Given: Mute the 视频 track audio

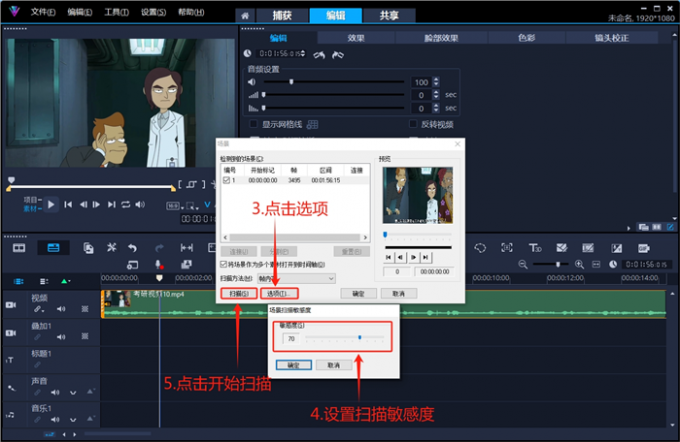Looking at the screenshot, I should [x=61, y=309].
